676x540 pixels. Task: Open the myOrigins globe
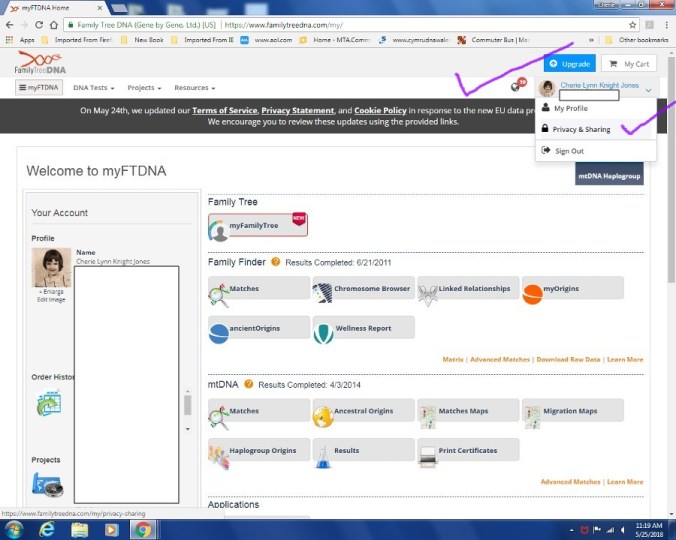pyautogui.click(x=573, y=289)
